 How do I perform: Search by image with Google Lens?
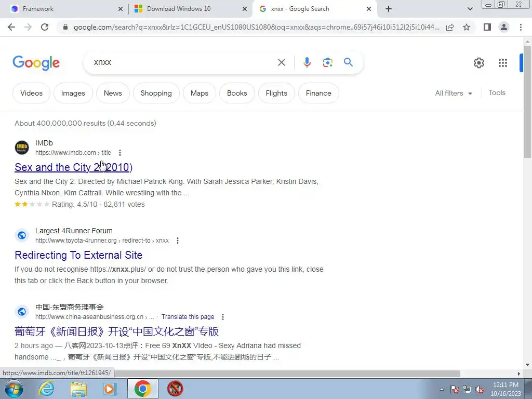coord(327,62)
